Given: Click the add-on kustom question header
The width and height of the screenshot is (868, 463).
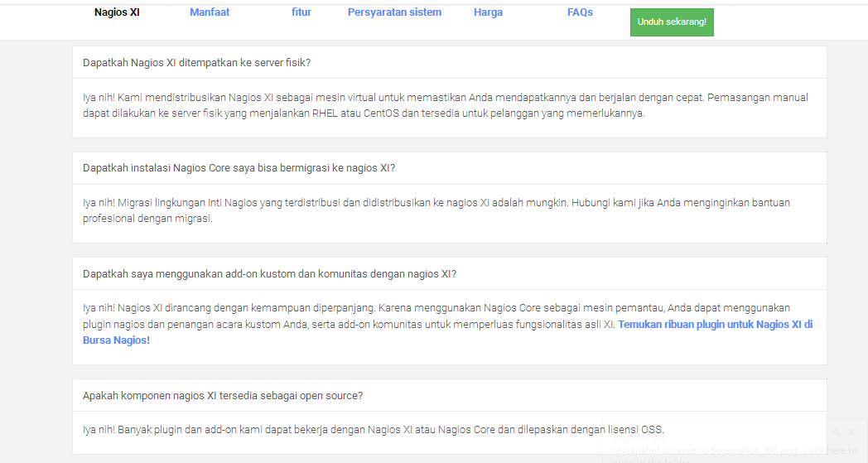Looking at the screenshot, I should click(x=269, y=274).
